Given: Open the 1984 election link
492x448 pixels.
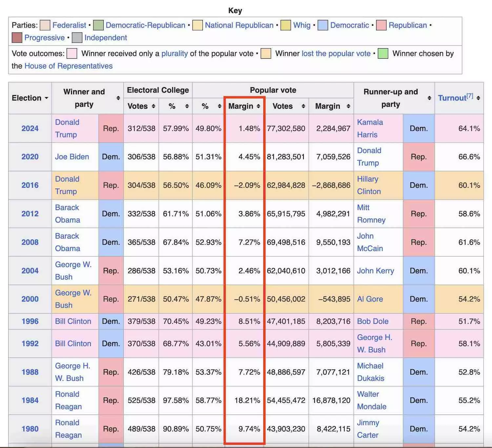Looking at the screenshot, I should point(30,400).
